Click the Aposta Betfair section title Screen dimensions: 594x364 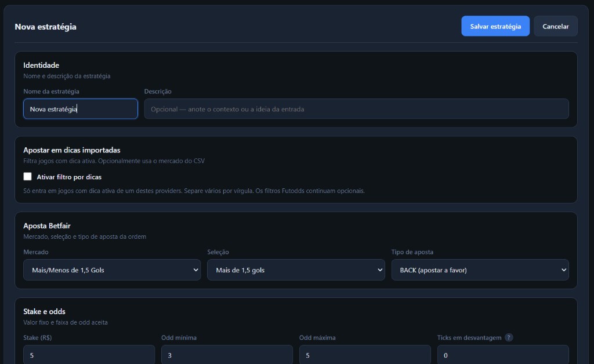tap(47, 225)
